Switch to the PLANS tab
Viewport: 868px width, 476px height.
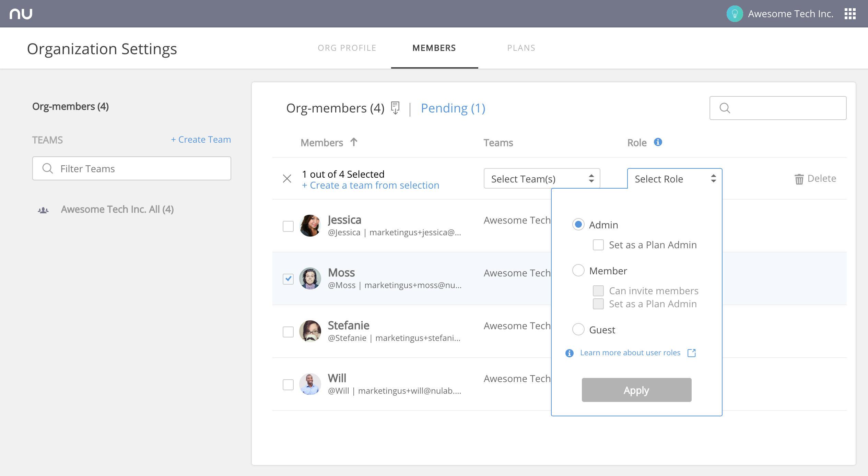[x=521, y=48]
